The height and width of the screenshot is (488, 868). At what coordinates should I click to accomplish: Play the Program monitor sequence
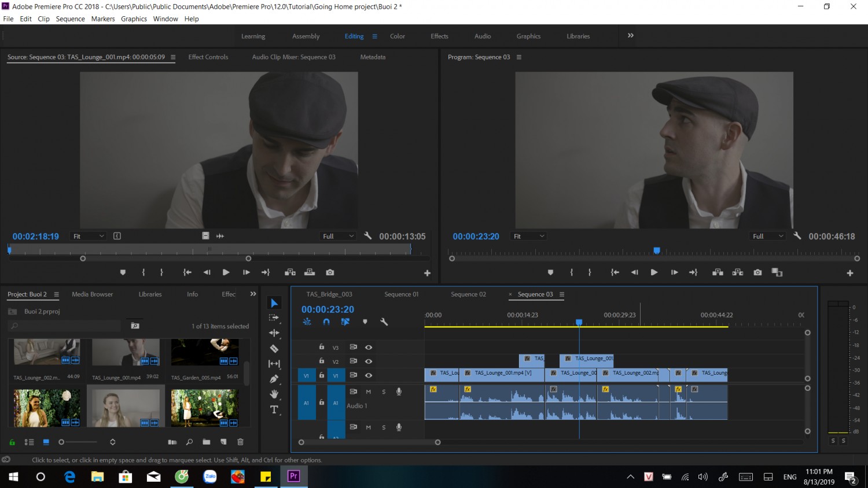coord(654,272)
